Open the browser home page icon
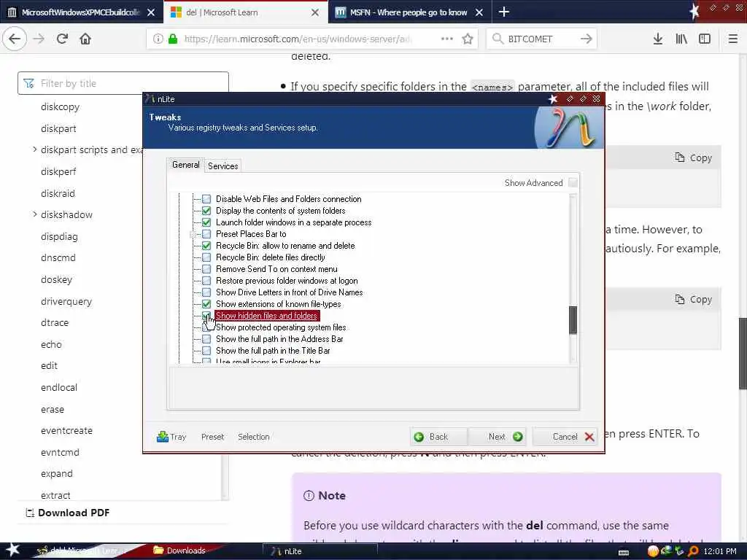 [x=85, y=39]
